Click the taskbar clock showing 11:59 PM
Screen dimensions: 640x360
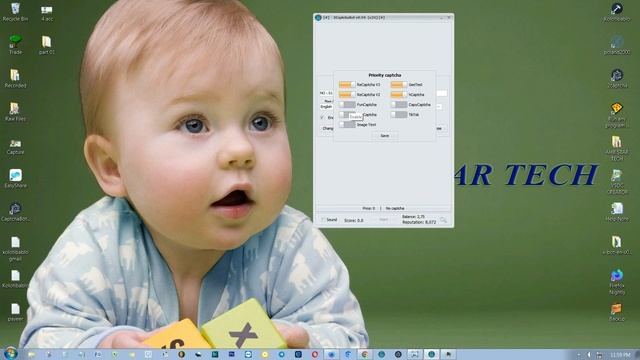(620, 355)
